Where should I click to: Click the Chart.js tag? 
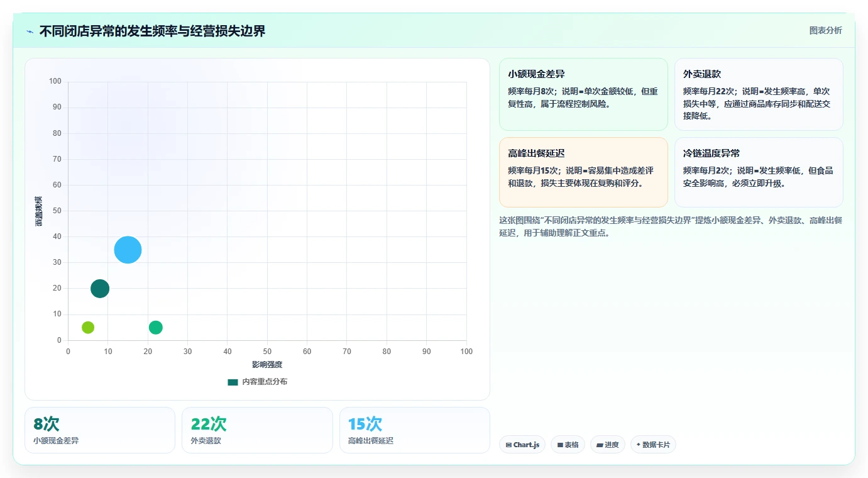pos(522,445)
